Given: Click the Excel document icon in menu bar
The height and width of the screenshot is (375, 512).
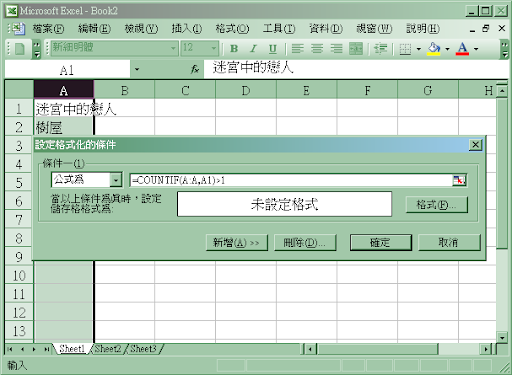Looking at the screenshot, I should tap(18, 29).
